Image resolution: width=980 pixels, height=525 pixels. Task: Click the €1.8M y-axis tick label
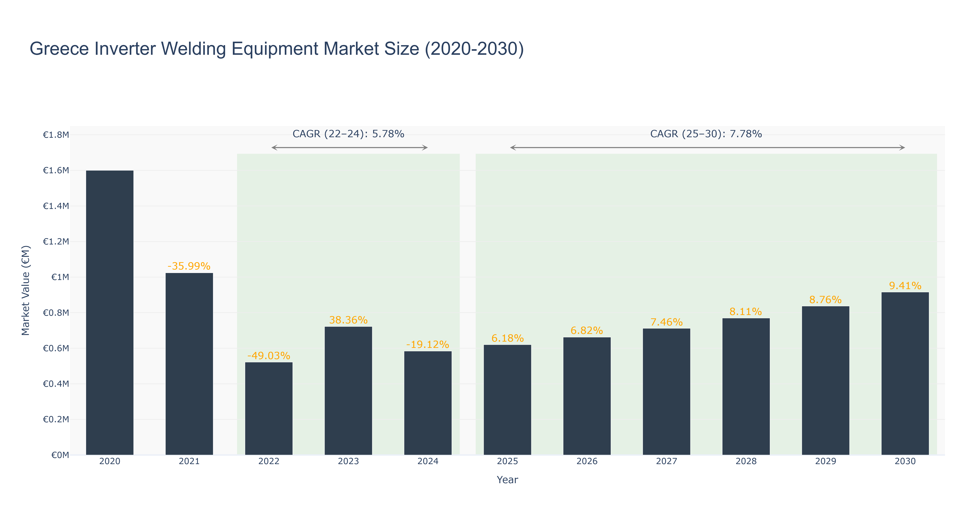56,135
